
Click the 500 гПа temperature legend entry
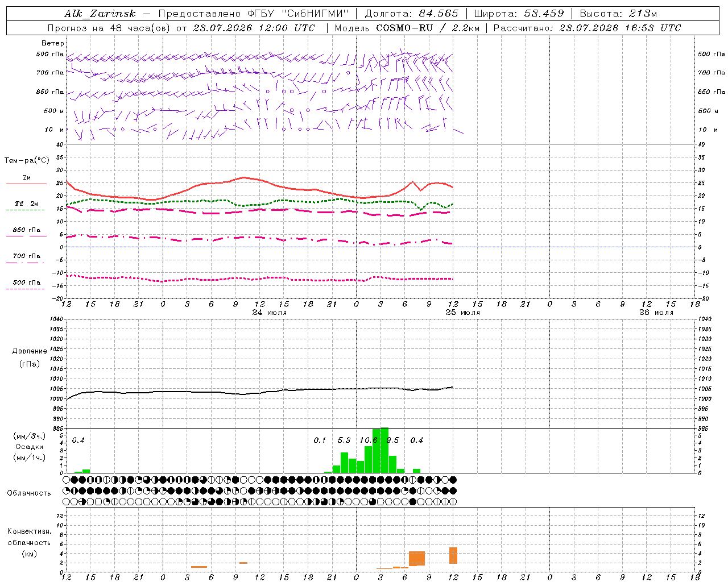(26, 285)
